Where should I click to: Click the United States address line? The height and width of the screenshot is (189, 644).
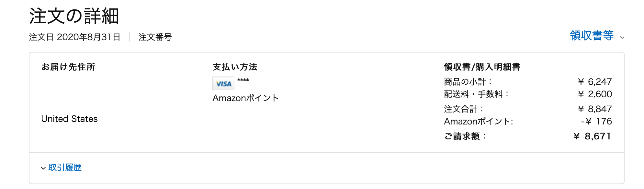69,119
